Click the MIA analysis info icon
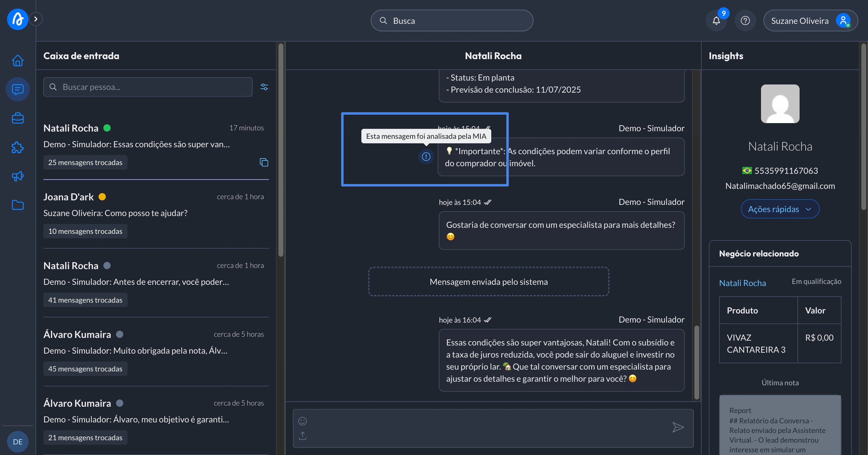 (426, 157)
